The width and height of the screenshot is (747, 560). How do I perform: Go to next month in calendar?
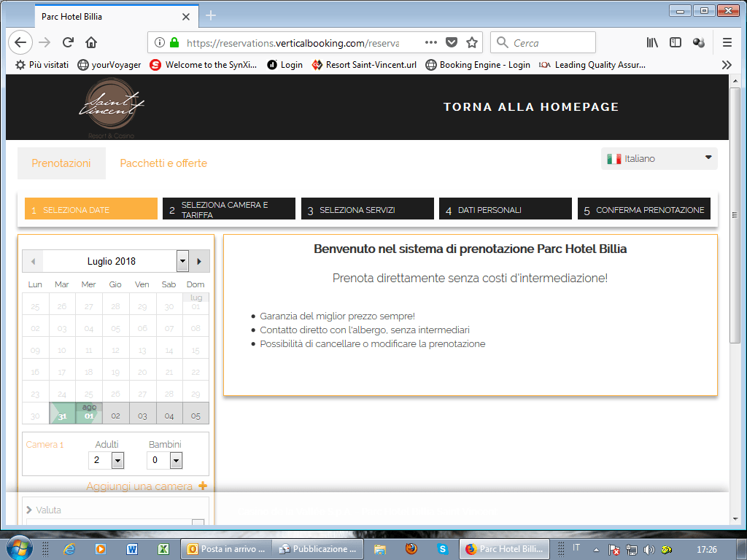click(x=199, y=261)
